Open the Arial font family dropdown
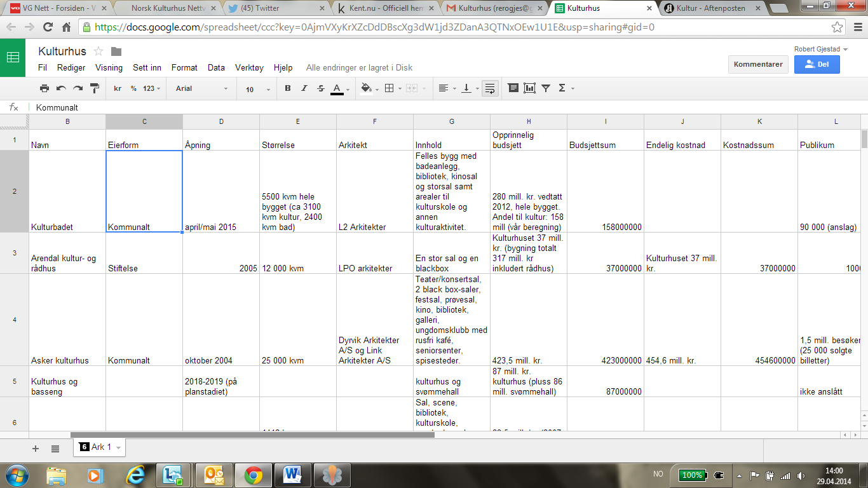The width and height of the screenshot is (868, 488). pos(202,88)
